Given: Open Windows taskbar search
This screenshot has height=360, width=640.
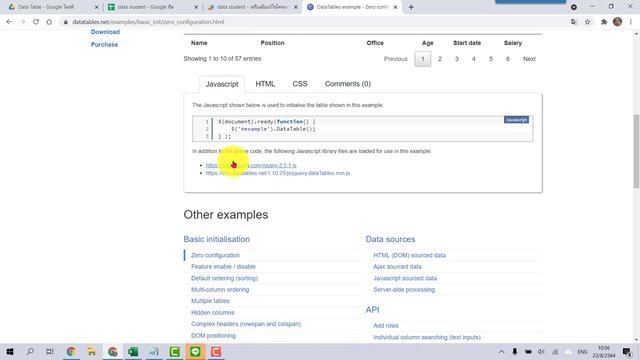Looking at the screenshot, I should (x=30, y=351).
